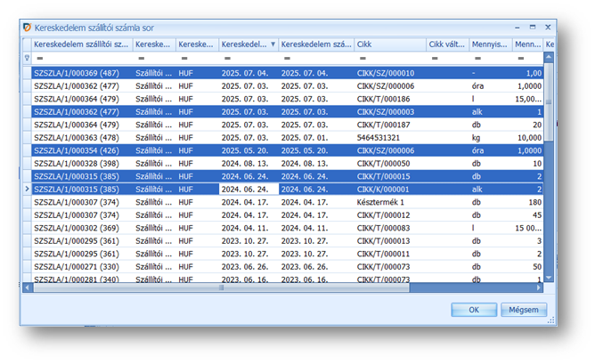Click the sort arrow on Kereskedel... date column
This screenshot has width=595, height=364.
(273, 44)
